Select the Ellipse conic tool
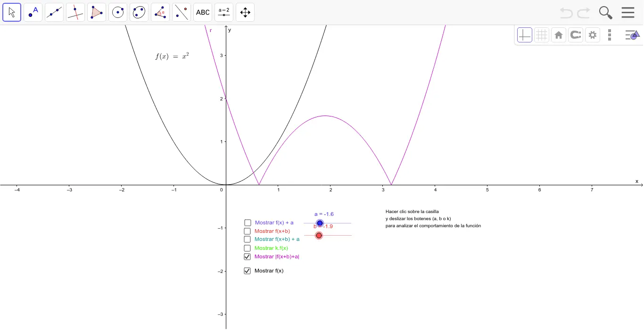The width and height of the screenshot is (644, 330). [x=139, y=12]
